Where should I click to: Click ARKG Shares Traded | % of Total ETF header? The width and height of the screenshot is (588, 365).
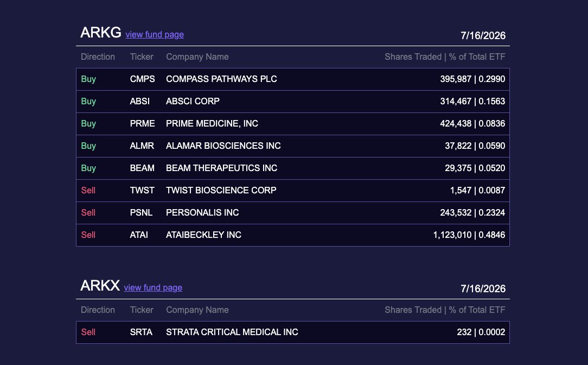[445, 56]
